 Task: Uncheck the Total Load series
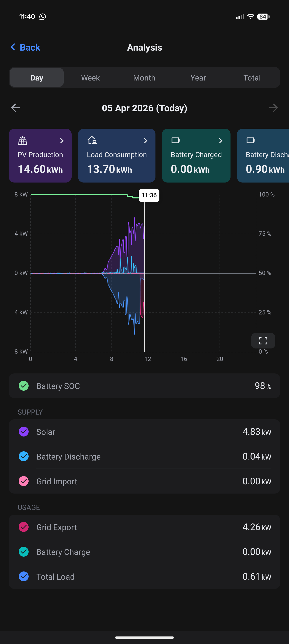point(24,576)
